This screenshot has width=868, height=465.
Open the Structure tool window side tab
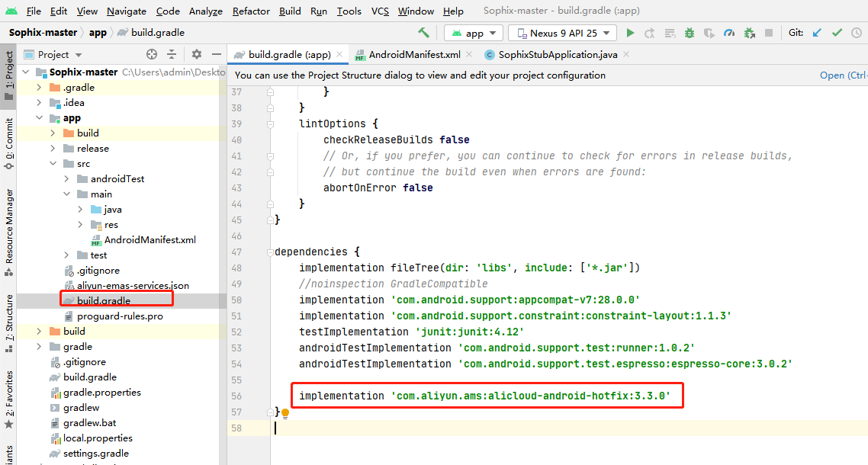tap(8, 323)
